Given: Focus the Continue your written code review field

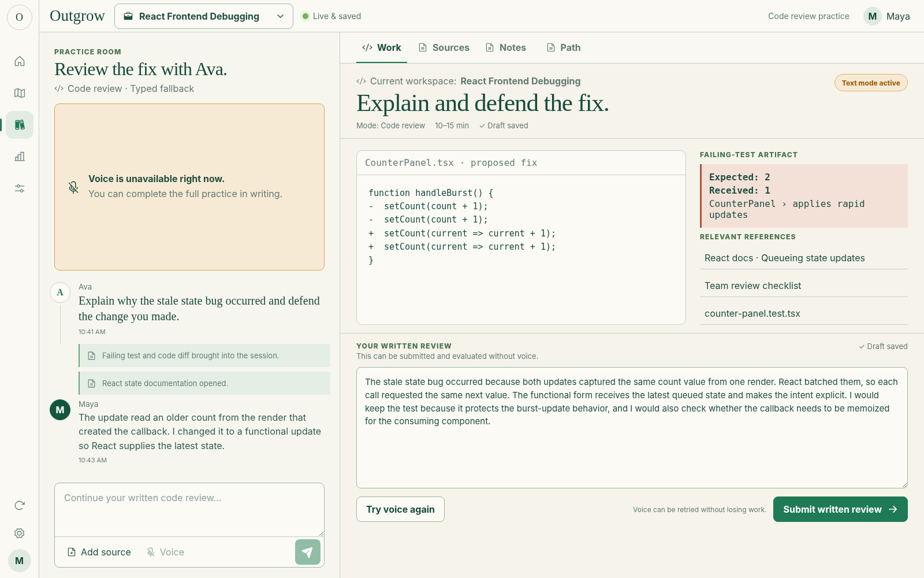Looking at the screenshot, I should tap(189, 510).
